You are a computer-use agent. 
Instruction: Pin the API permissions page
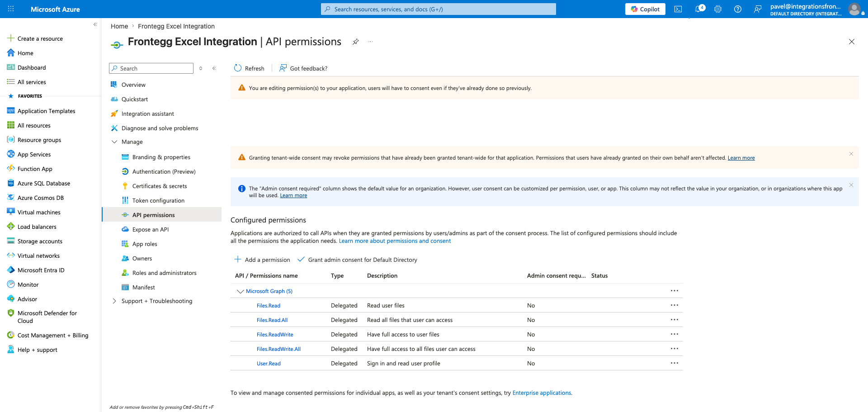(x=356, y=42)
